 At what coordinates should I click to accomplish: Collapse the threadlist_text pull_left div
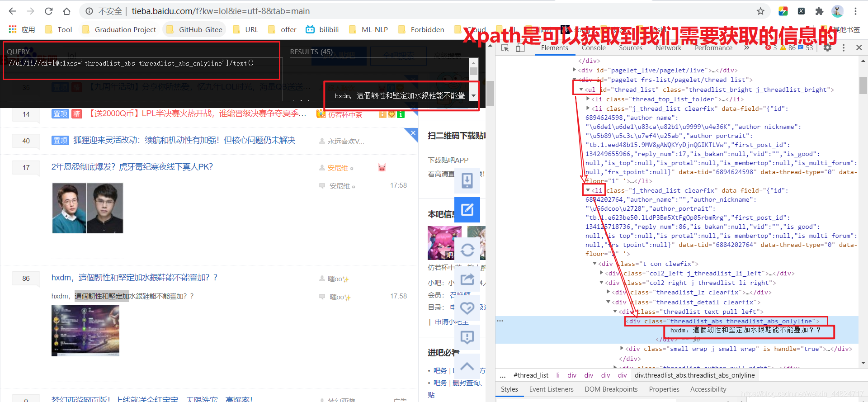[615, 312]
